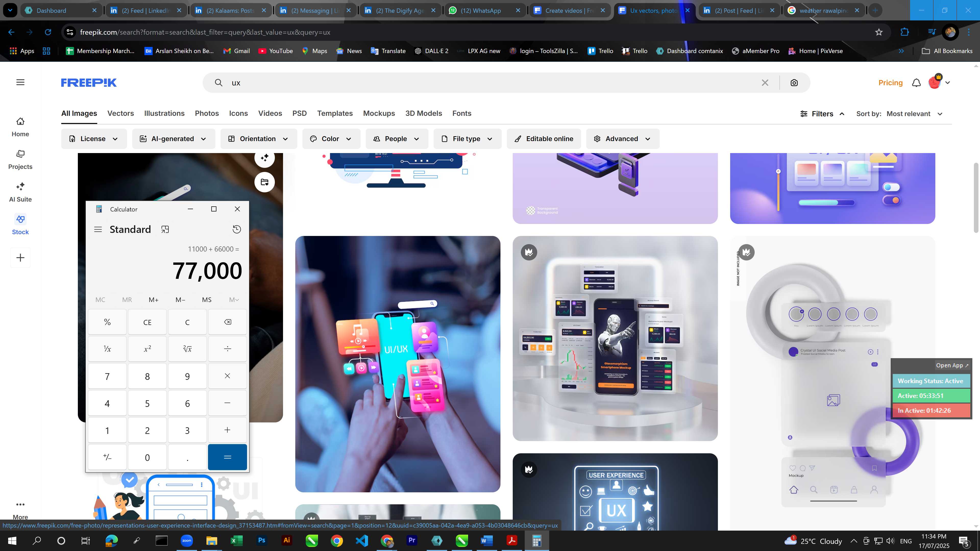The image size is (980, 551).
Task: Click Calculator divide key
Action: point(227,349)
